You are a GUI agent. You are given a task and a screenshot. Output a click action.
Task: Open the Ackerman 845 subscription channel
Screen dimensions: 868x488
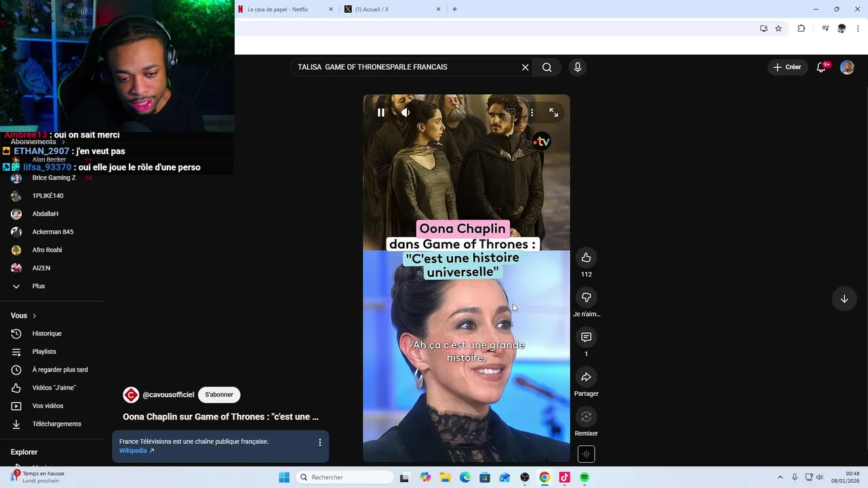click(x=52, y=232)
